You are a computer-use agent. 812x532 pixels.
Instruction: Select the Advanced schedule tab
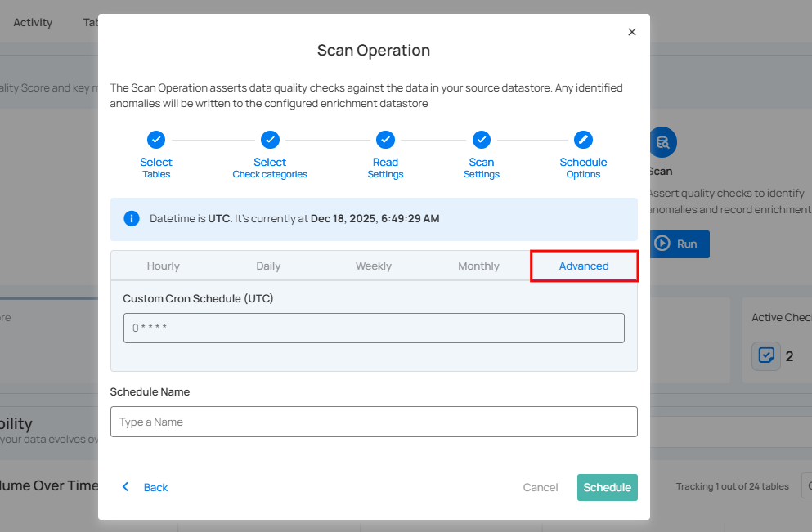tap(584, 266)
